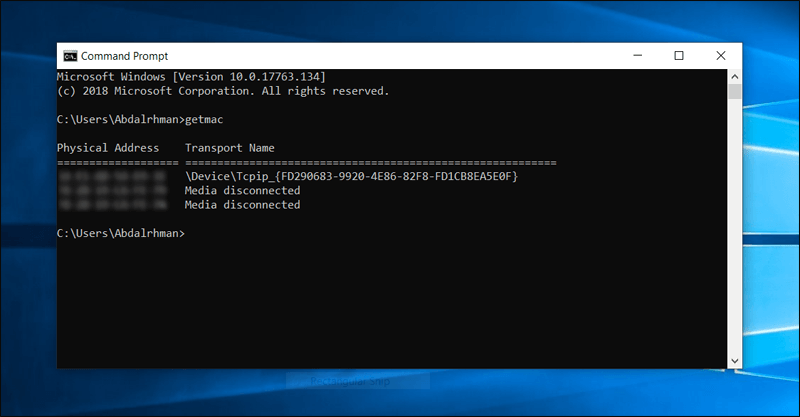Click the scrollbar up arrow
800x417 pixels.
point(735,77)
